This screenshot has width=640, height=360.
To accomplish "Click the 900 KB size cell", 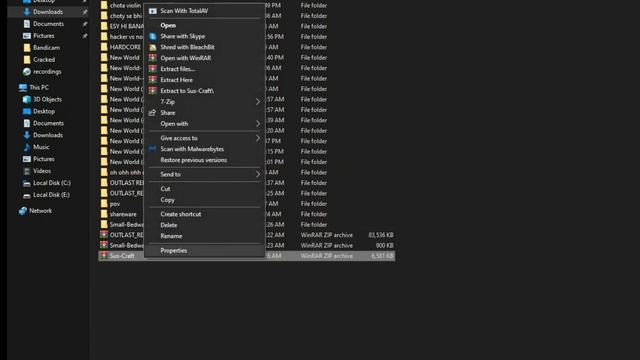I will tap(384, 245).
